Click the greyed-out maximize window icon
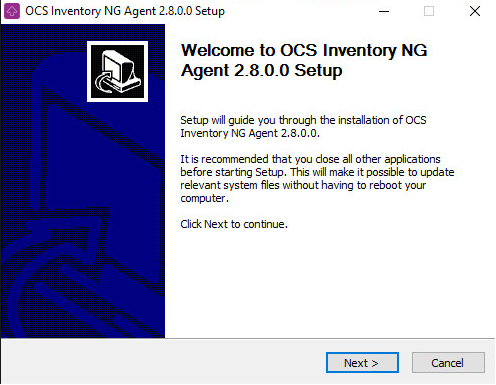 tap(429, 11)
